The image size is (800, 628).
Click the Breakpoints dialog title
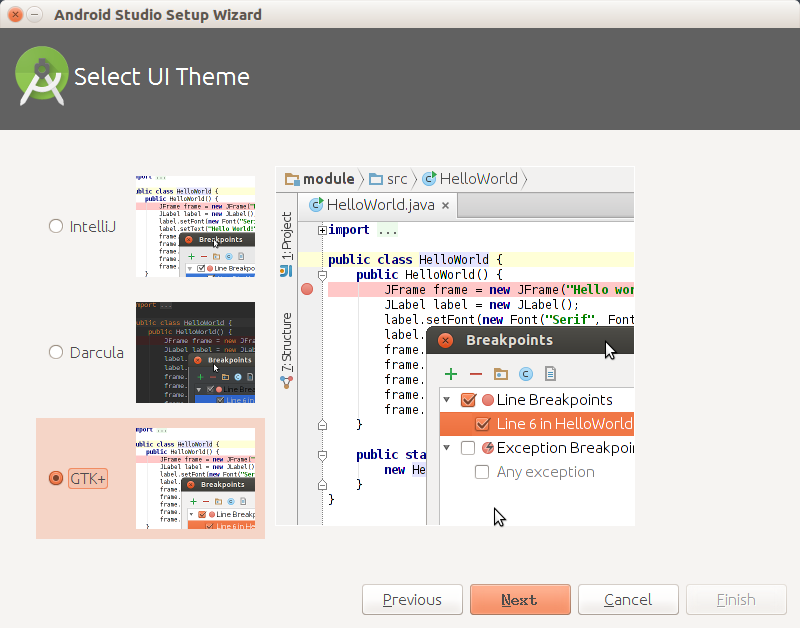509,340
